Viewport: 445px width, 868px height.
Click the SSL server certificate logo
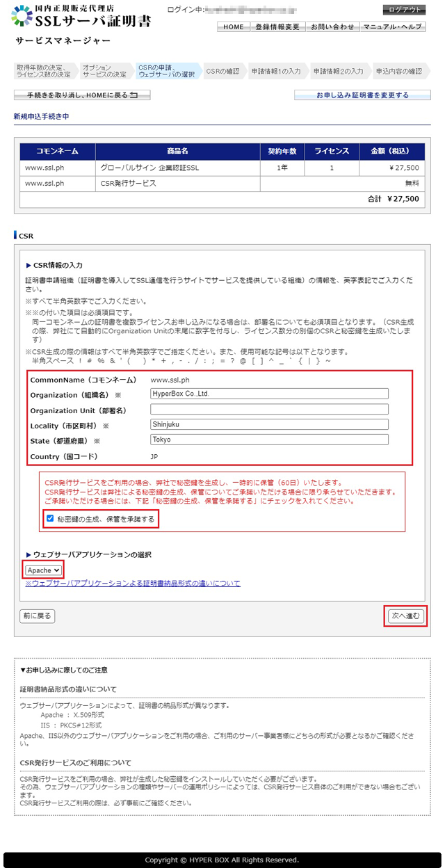tap(82, 17)
